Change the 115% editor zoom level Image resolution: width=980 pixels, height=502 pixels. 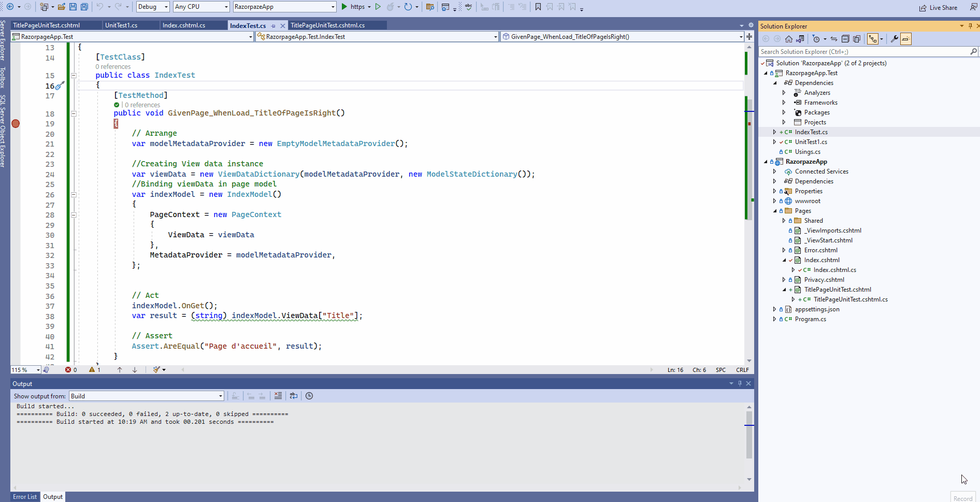[x=24, y=369]
